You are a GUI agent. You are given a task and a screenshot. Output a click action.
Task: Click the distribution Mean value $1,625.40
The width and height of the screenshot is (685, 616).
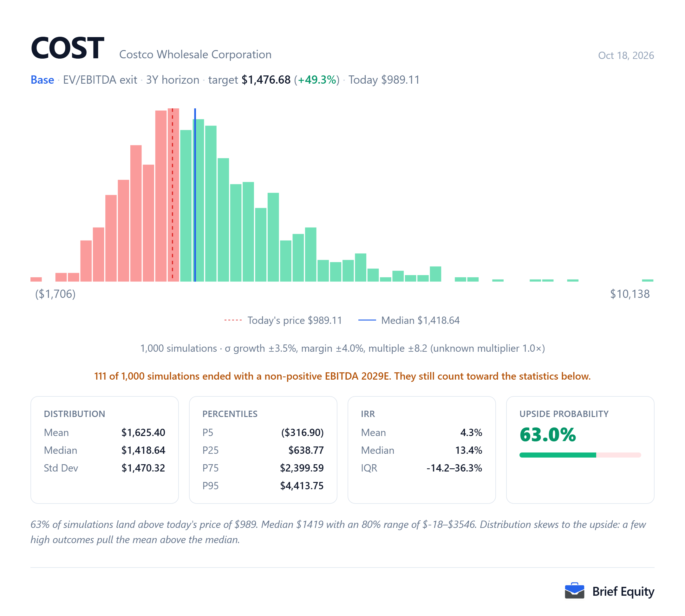[143, 432]
